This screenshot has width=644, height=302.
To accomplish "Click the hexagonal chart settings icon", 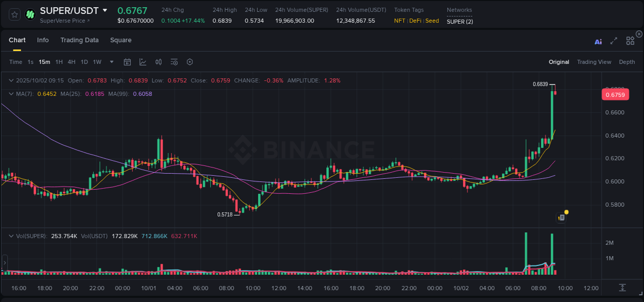I will coord(190,62).
